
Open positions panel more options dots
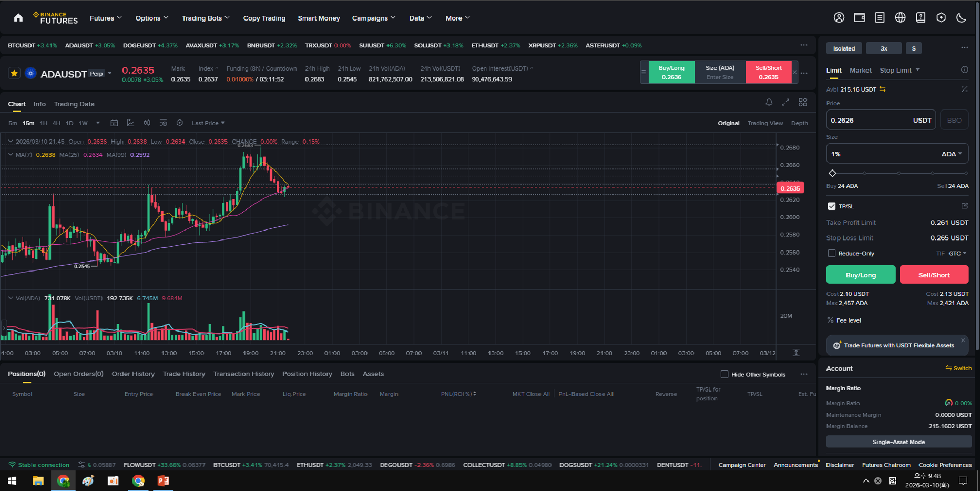804,374
